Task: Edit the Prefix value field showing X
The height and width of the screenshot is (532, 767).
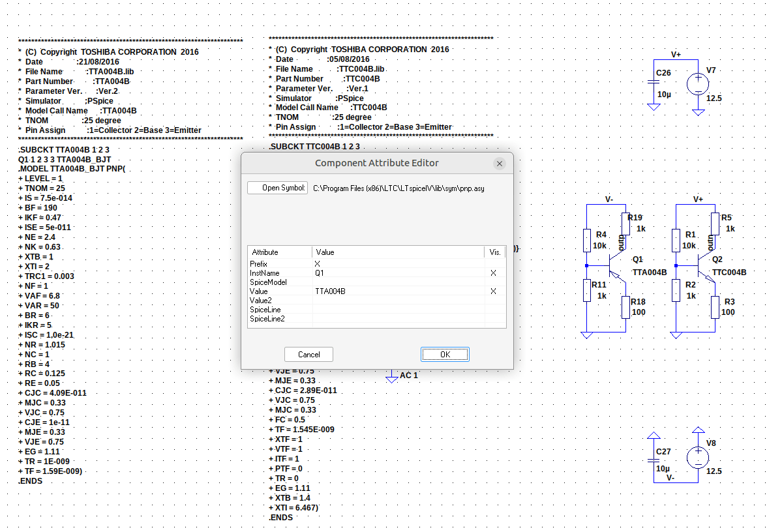Action: coord(398,263)
